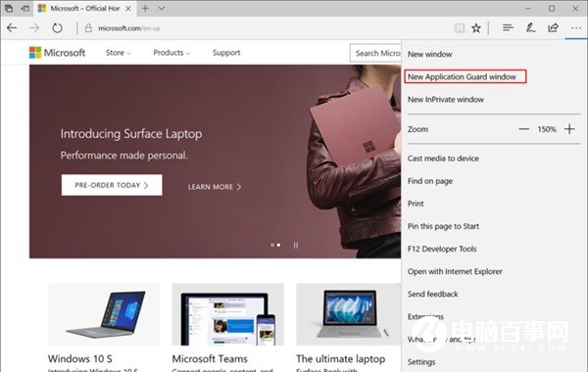Viewport: 588px width, 372px height.
Task: Open F12 Developer Tools
Action: coord(442,249)
